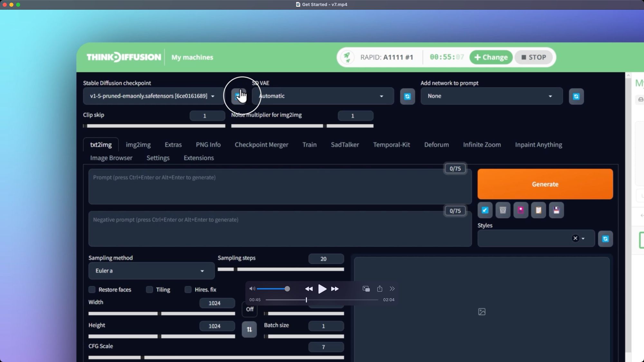This screenshot has height=362, width=644.
Task: Open the Add network to prompt dropdown
Action: (x=491, y=96)
